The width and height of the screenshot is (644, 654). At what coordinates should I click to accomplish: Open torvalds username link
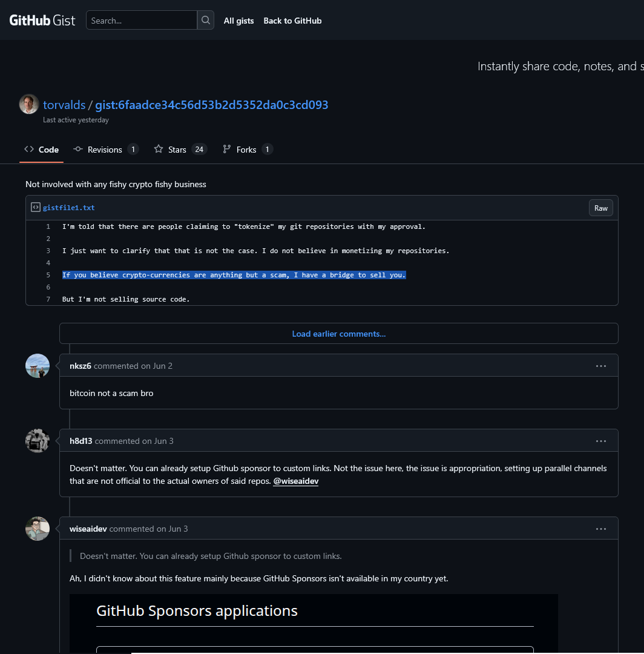pyautogui.click(x=64, y=105)
